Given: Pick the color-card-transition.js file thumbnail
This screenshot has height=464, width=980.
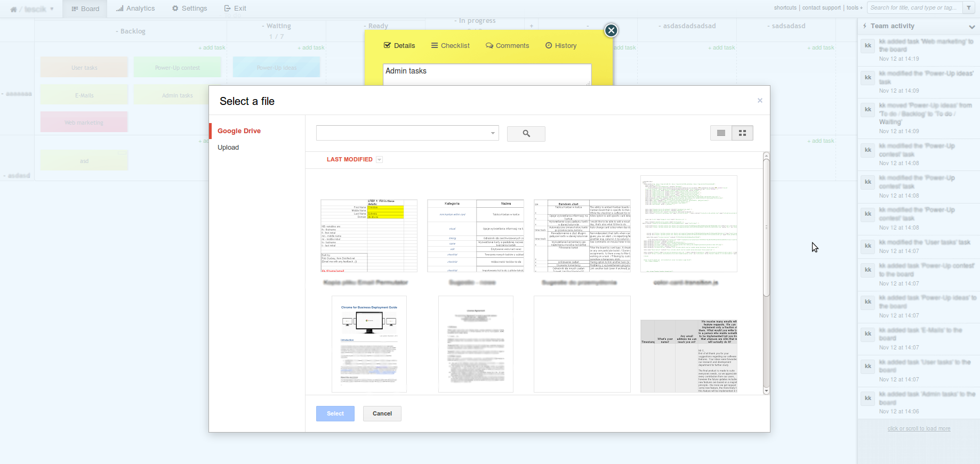Looking at the screenshot, I should 689,224.
